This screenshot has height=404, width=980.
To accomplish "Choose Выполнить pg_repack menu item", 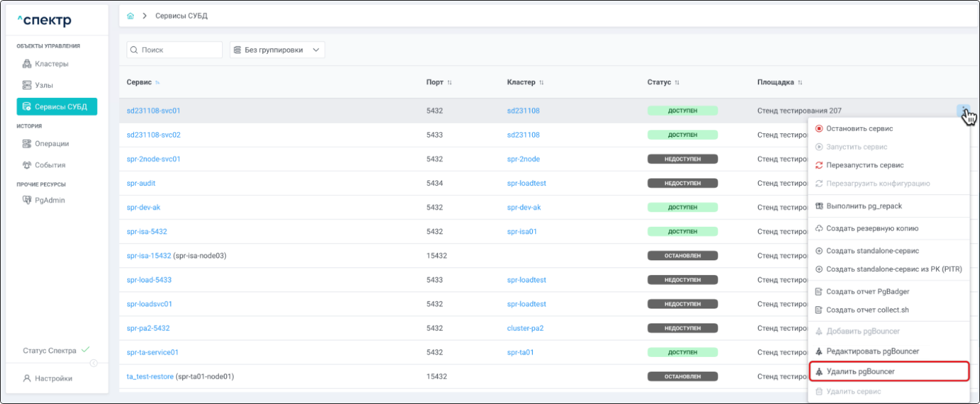I will click(863, 206).
